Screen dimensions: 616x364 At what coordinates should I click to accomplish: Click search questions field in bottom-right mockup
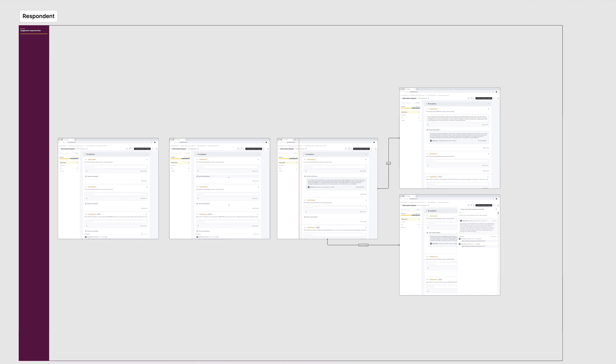coord(408,210)
